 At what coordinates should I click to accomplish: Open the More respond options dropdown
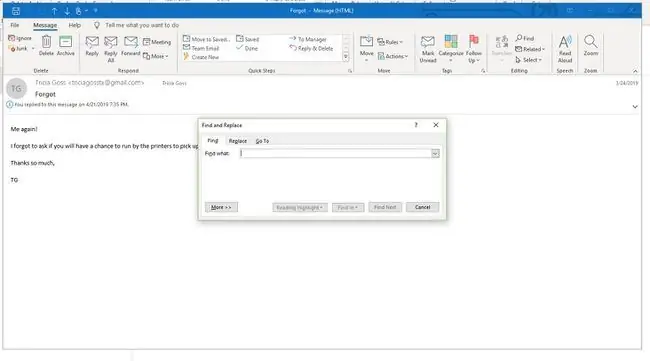click(x=156, y=56)
